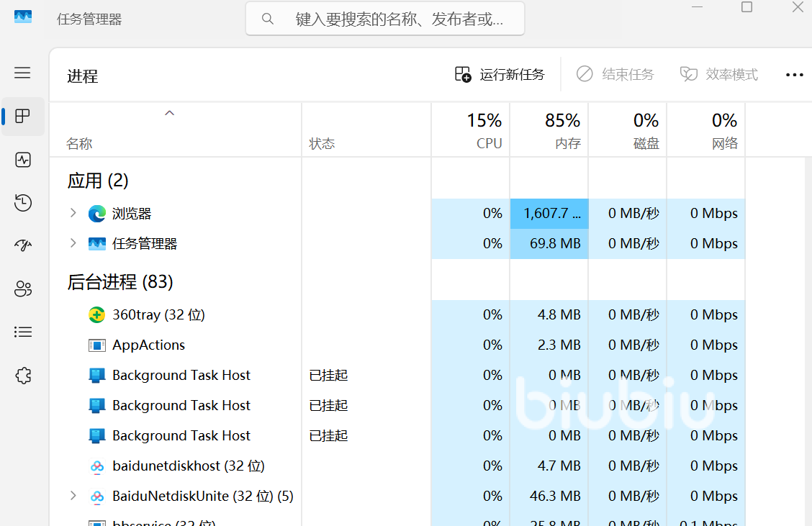Select the baidunetdiskhost (32 位) process
812x526 pixels.
click(188, 466)
